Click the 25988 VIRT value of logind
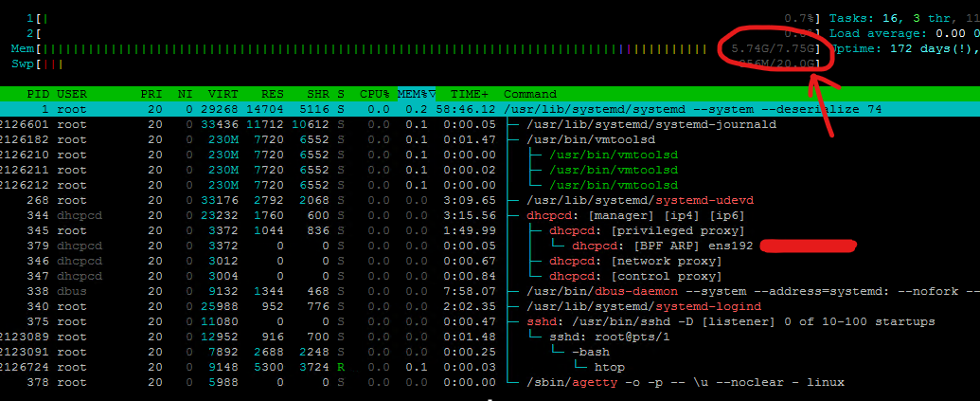The height and width of the screenshot is (401, 980). pyautogui.click(x=220, y=306)
